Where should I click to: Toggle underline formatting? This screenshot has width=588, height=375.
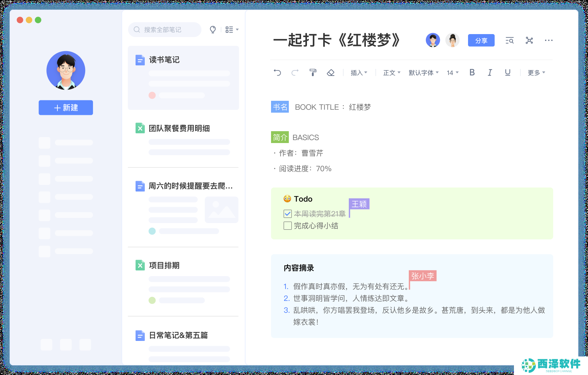(x=508, y=72)
